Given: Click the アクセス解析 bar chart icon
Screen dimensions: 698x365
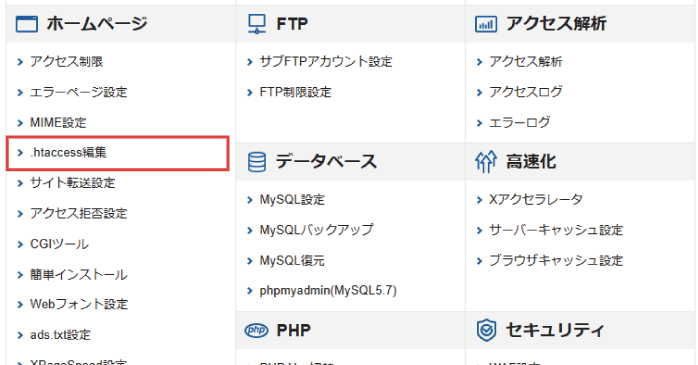Looking at the screenshot, I should click(x=486, y=24).
